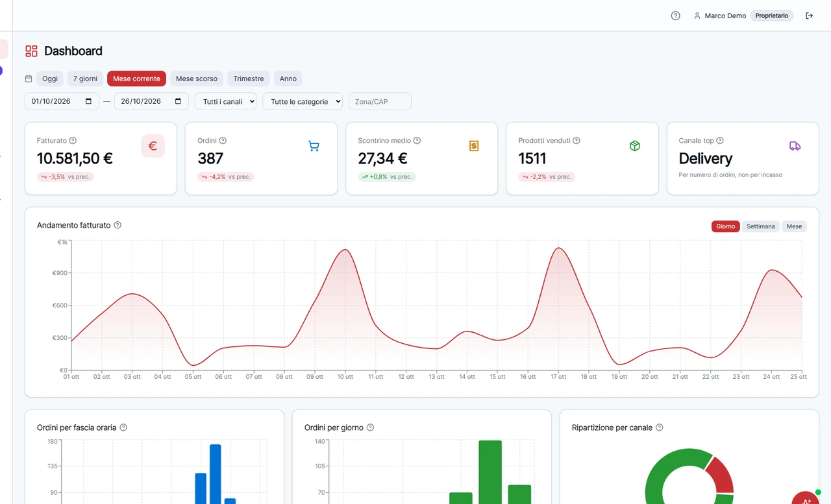Select the Mese corrente period filter
Viewport: 831px width, 504px height.
pyautogui.click(x=136, y=78)
